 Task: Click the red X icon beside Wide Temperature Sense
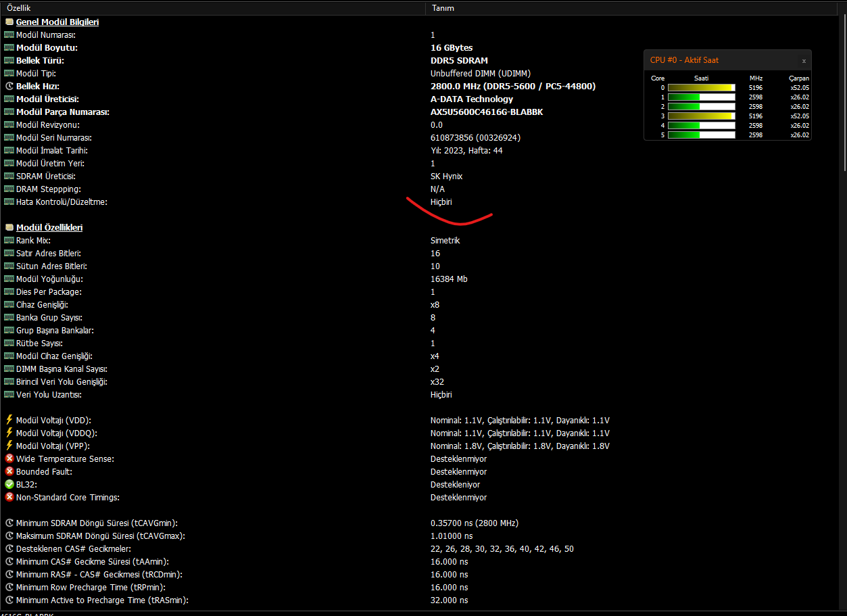[9, 458]
